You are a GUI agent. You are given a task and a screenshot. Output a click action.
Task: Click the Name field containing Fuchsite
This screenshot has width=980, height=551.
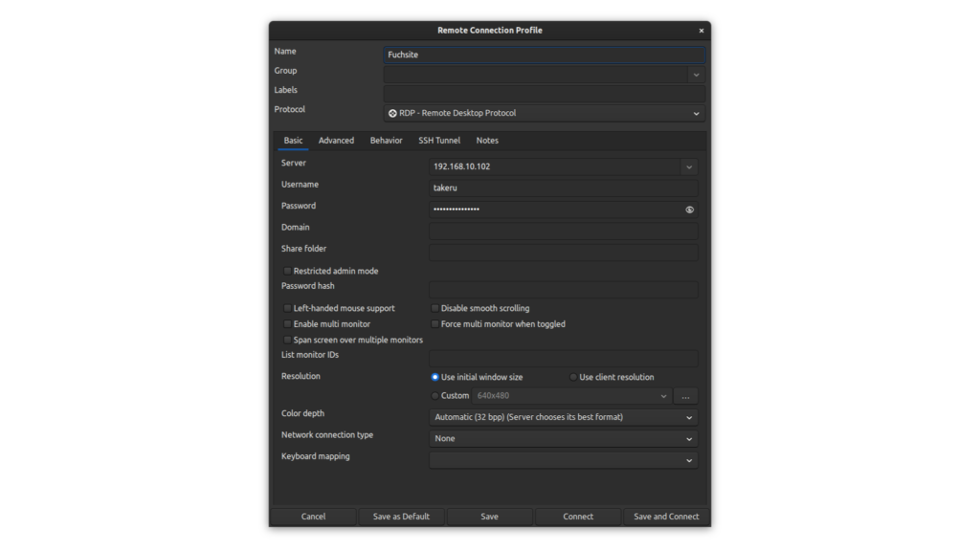coord(545,55)
